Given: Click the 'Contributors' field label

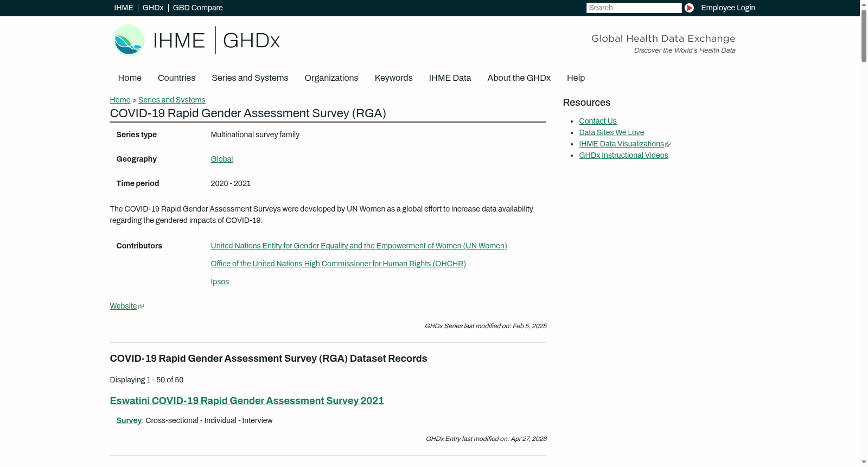Looking at the screenshot, I should [x=139, y=246].
